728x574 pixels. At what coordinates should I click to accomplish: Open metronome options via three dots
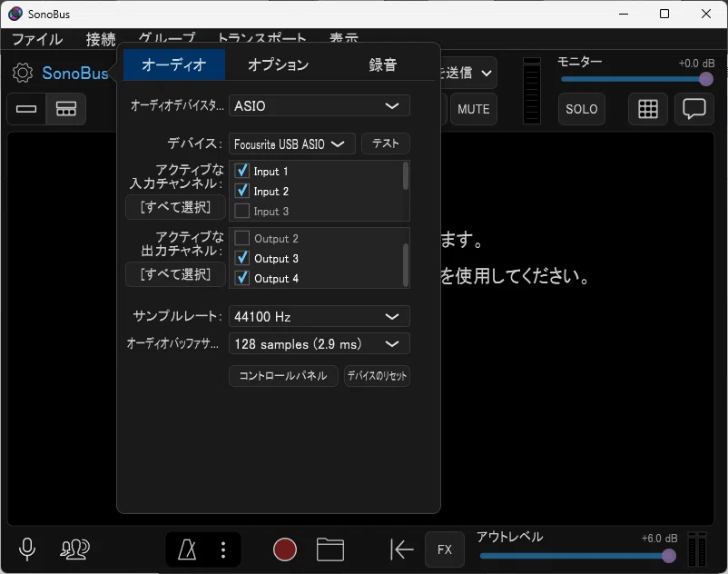(223, 549)
